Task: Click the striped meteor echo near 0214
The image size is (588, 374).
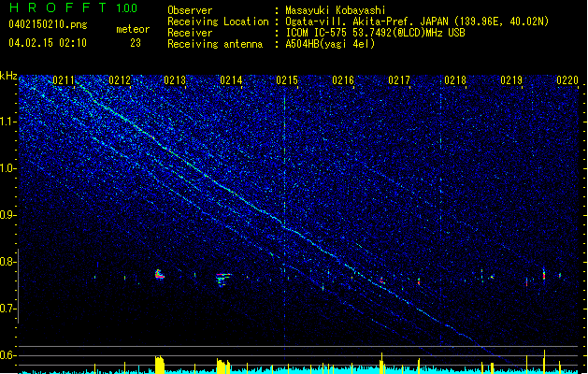Action: pyautogui.click(x=223, y=280)
